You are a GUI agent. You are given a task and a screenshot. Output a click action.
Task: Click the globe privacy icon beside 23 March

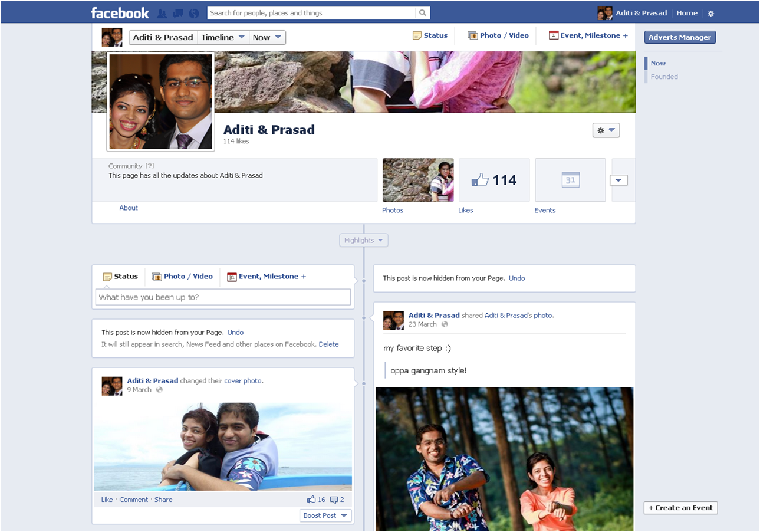(x=445, y=324)
